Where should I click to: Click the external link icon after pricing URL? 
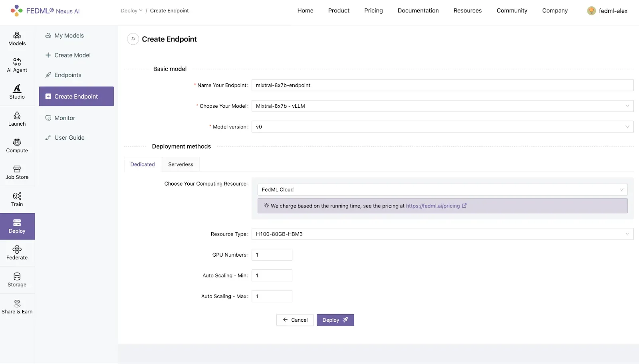pos(464,206)
